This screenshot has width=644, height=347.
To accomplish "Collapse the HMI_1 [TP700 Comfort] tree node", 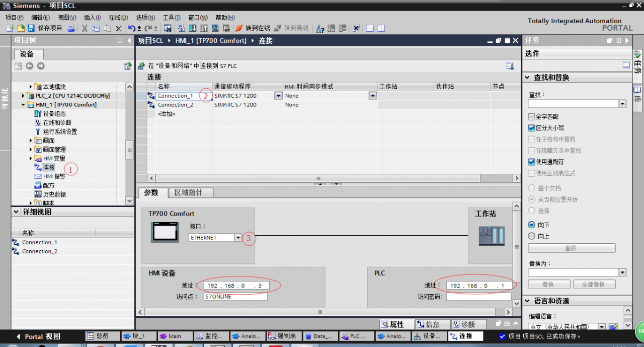I will coord(23,105).
